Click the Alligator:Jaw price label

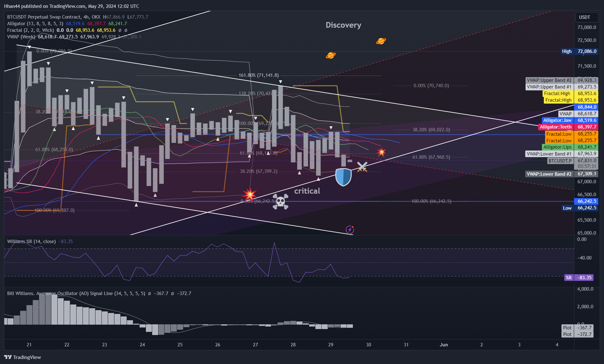(x=570, y=120)
